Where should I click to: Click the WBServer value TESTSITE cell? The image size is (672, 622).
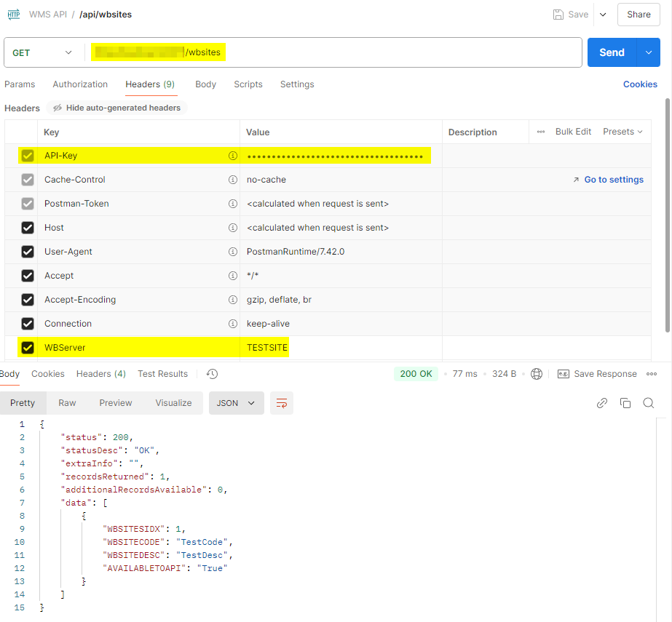341,348
